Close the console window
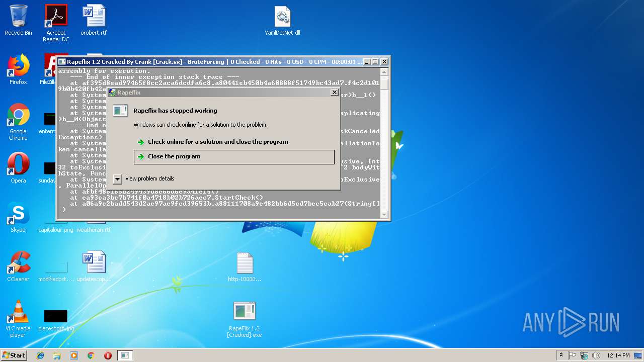The width and height of the screenshot is (644, 362). (384, 62)
